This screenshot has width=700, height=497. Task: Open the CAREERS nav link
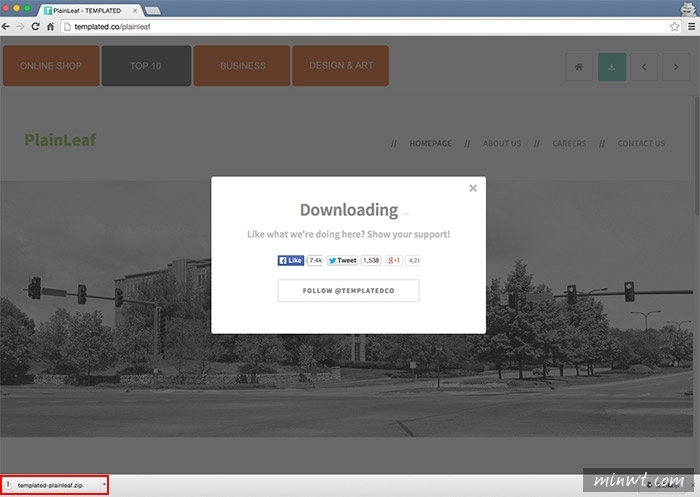[569, 143]
